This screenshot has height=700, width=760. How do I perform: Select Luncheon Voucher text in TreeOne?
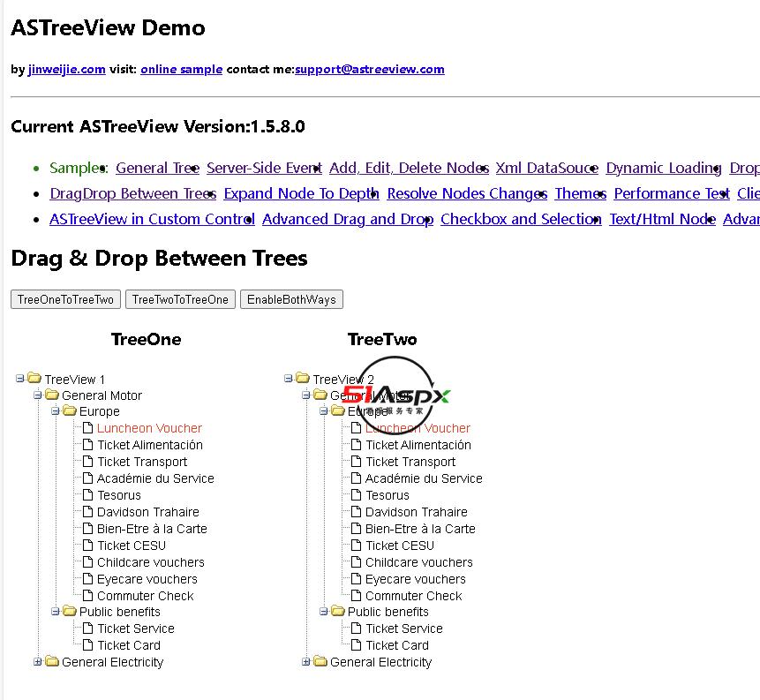tap(149, 428)
